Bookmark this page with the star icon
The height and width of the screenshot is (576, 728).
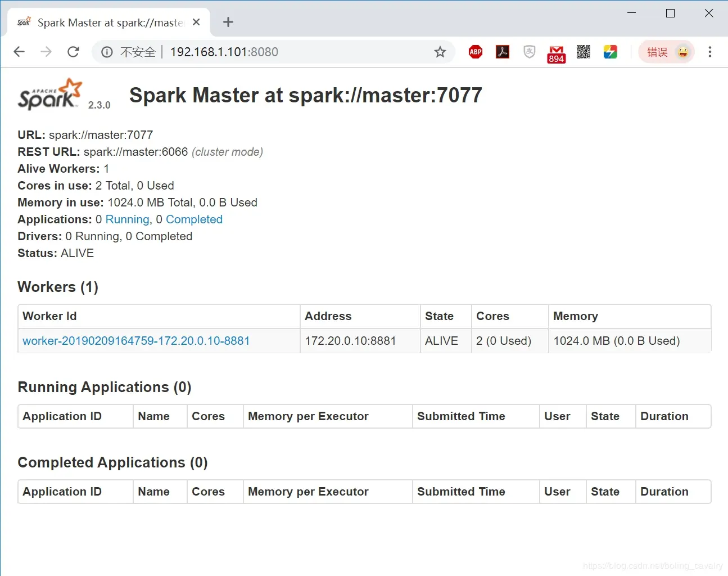pyautogui.click(x=440, y=52)
